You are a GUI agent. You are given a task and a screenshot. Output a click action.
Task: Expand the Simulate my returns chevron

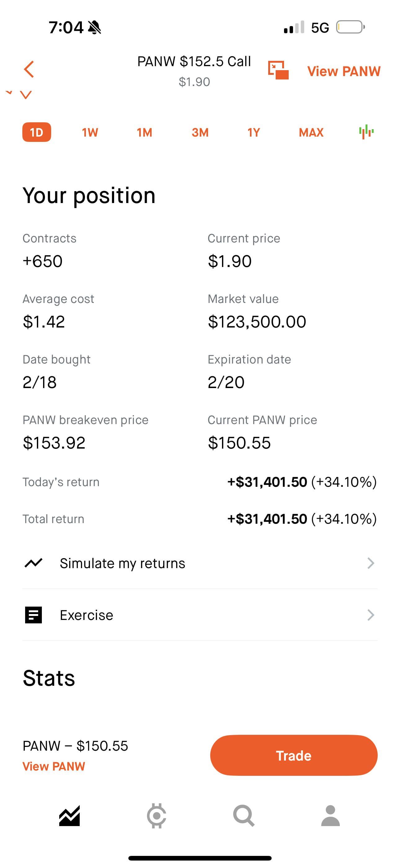(x=370, y=563)
